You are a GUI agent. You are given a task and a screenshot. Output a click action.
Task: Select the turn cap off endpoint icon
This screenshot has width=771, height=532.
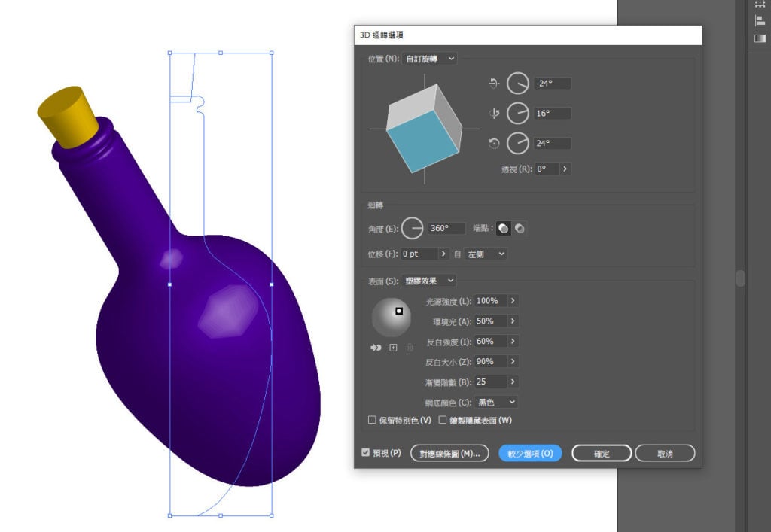coord(520,229)
